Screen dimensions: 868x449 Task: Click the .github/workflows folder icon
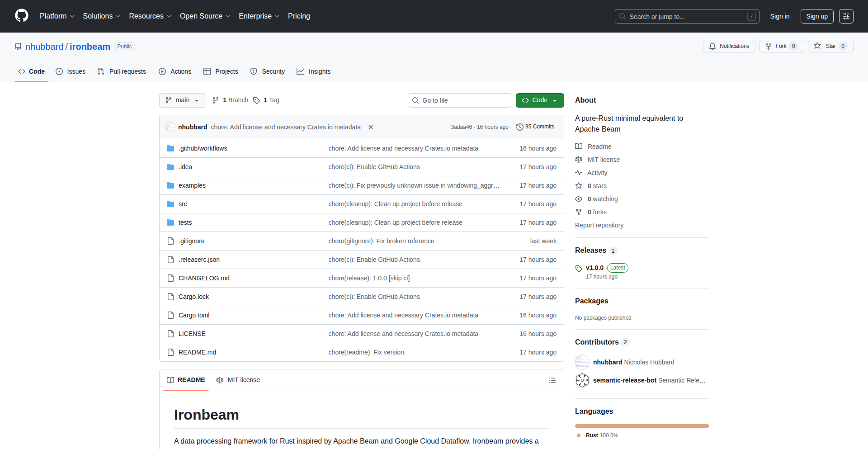170,148
